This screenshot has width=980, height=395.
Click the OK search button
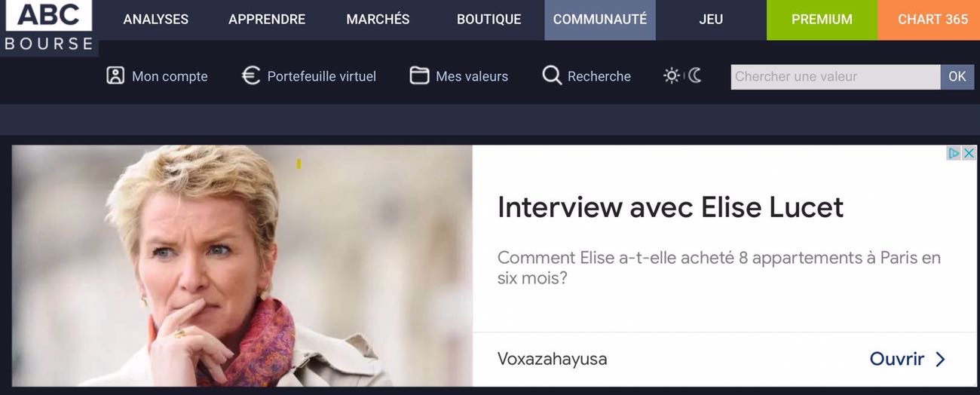click(x=957, y=76)
